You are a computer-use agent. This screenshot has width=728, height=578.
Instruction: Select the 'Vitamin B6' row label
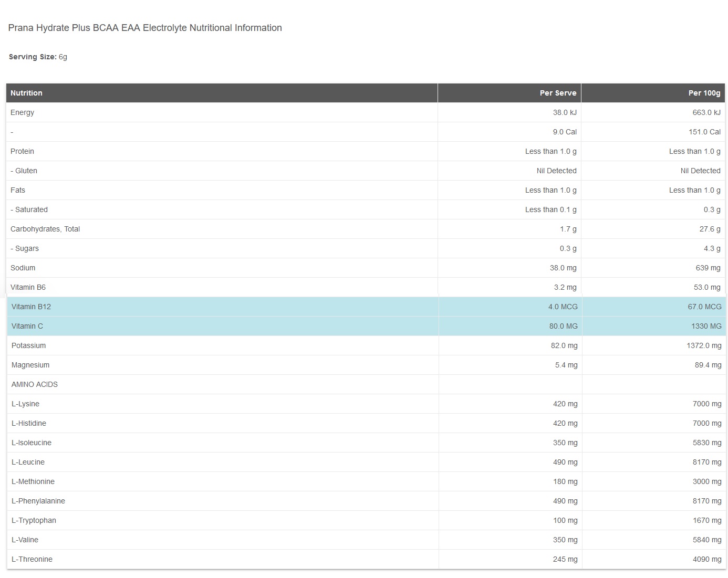pyautogui.click(x=28, y=287)
